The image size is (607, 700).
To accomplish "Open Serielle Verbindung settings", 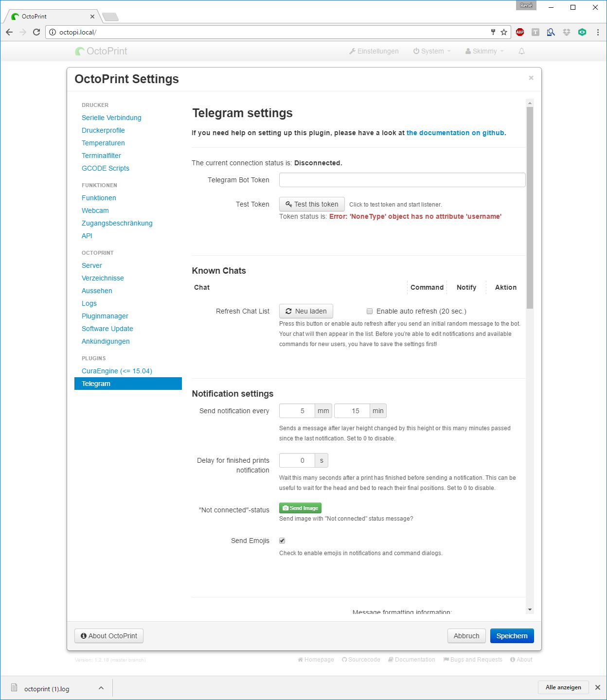I will pos(111,118).
